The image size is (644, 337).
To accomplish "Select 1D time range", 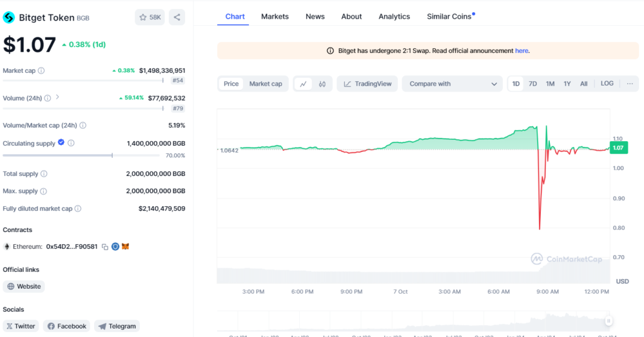I will tap(516, 84).
